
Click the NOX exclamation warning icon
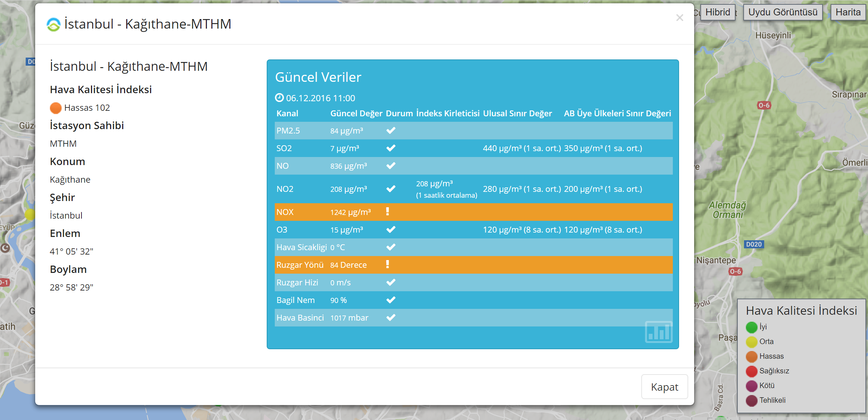click(x=387, y=212)
